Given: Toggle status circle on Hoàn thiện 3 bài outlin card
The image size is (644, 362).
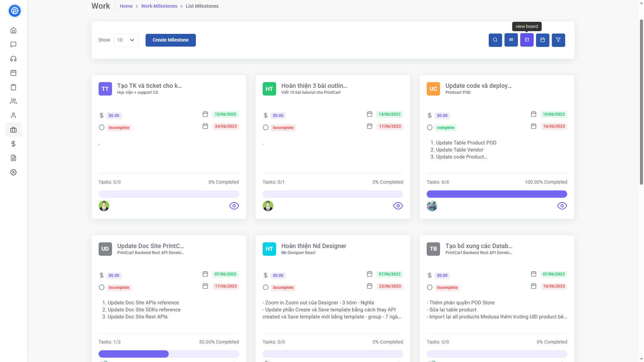Looking at the screenshot, I should [265, 127].
